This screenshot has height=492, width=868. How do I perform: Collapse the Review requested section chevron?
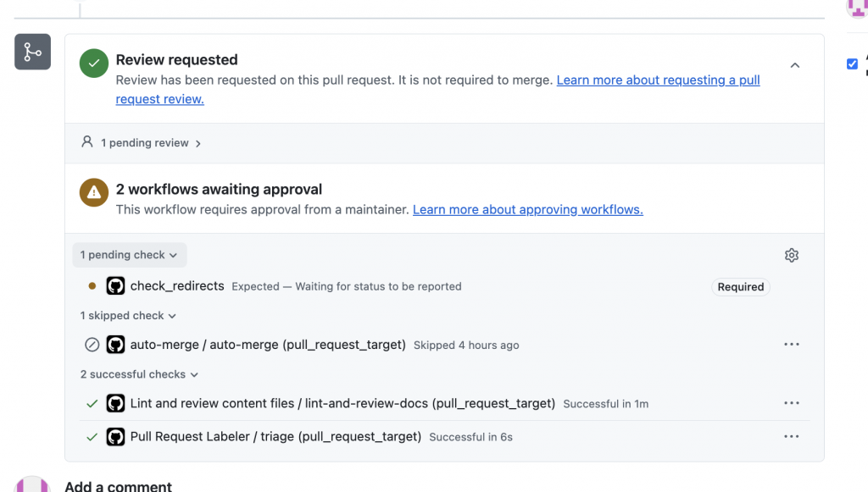[x=795, y=65]
